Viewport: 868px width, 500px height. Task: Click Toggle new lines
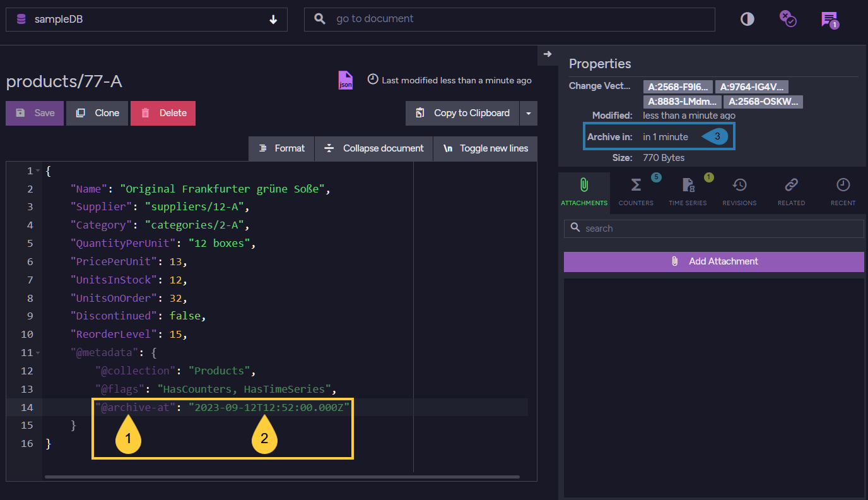point(485,148)
